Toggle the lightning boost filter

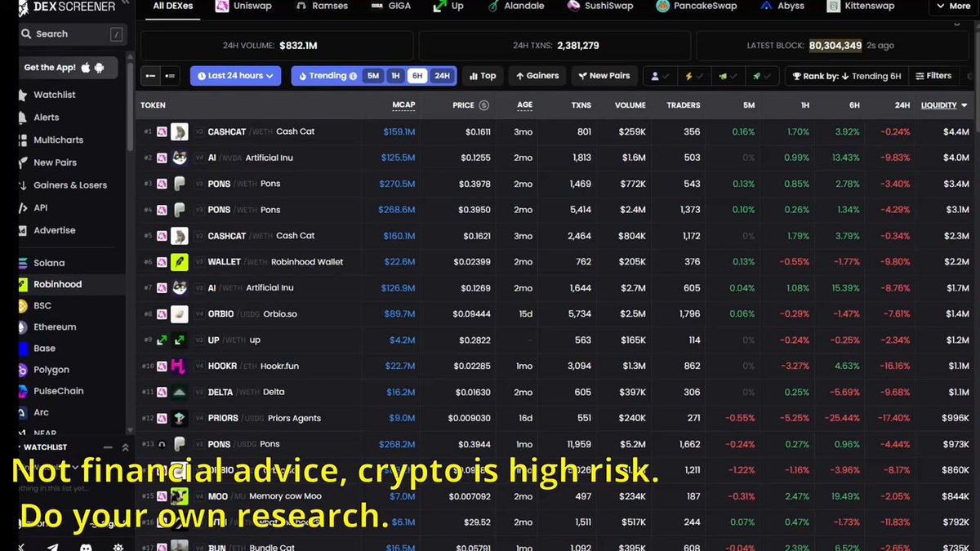pos(694,76)
